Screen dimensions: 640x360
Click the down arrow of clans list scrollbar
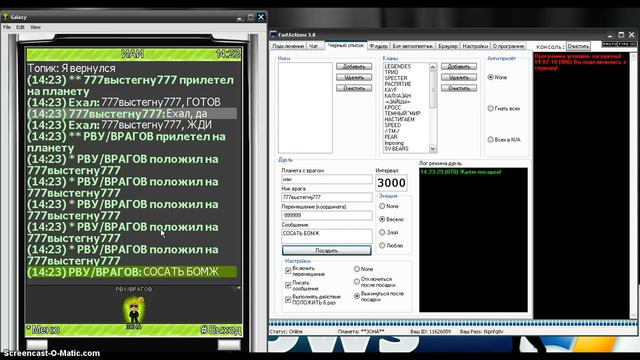coord(433,149)
